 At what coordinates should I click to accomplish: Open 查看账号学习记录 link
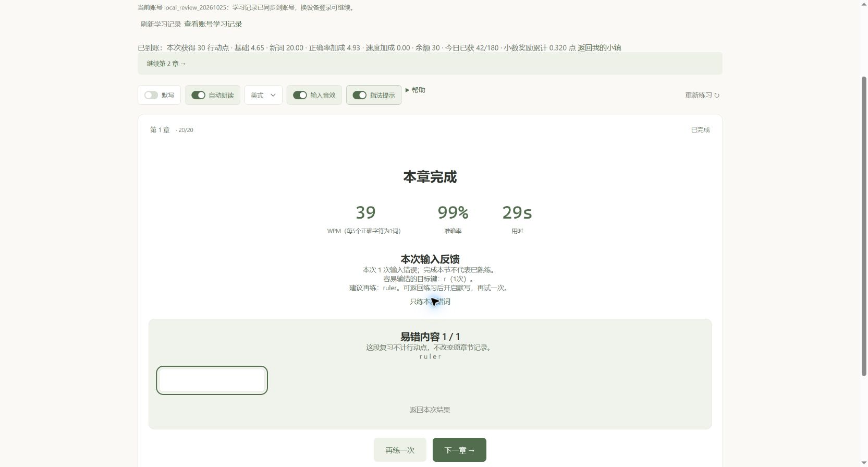(213, 24)
